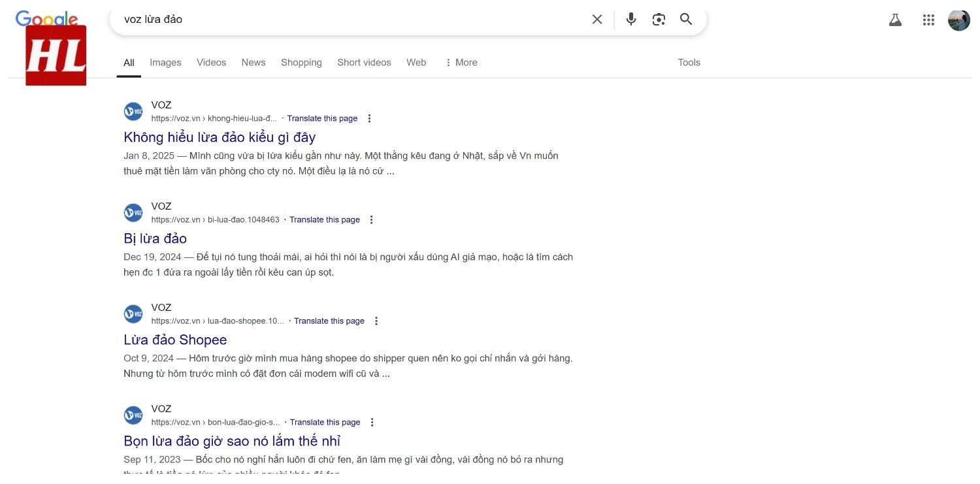The height and width of the screenshot is (484, 980).
Task: Click the red HL logo image
Action: pos(56,56)
